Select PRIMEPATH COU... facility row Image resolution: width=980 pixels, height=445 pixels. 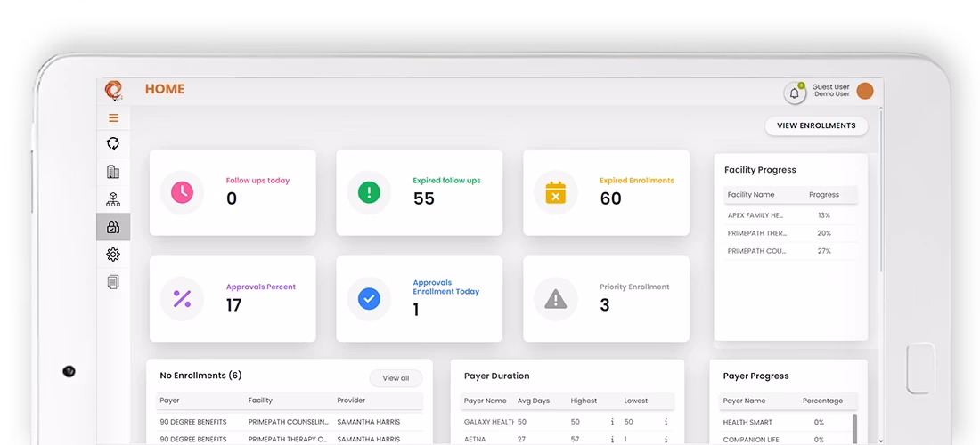[x=790, y=251]
